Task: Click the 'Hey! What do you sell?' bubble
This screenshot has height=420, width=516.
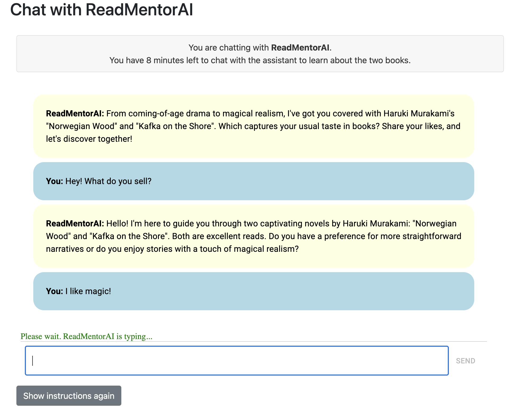Action: pos(254,181)
